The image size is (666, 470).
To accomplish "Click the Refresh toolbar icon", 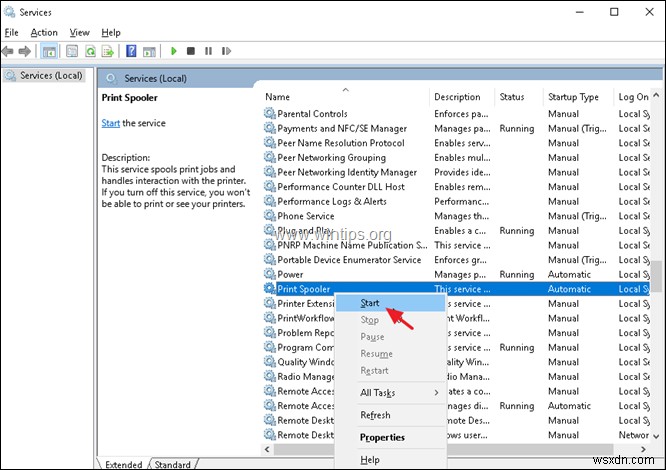I will 90,51.
